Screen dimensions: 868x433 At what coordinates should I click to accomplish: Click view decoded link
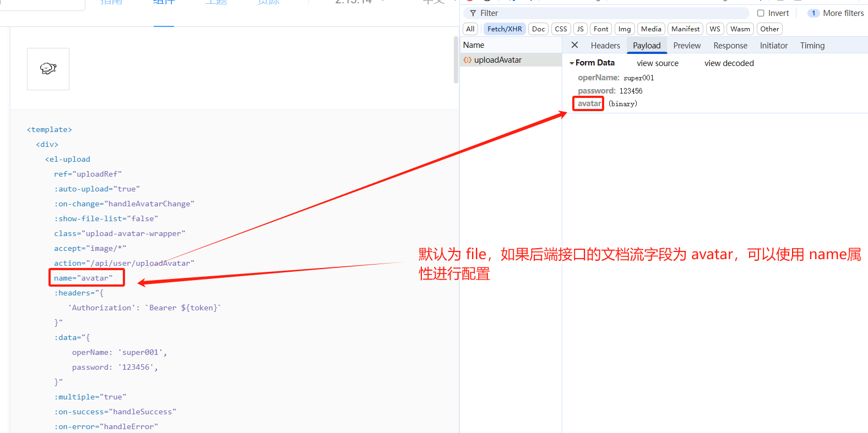729,63
